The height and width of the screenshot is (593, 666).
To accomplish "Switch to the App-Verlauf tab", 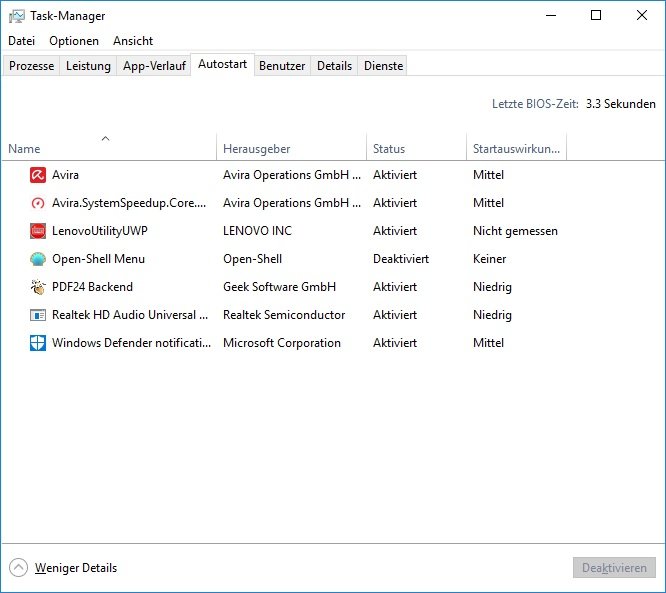I will [154, 66].
